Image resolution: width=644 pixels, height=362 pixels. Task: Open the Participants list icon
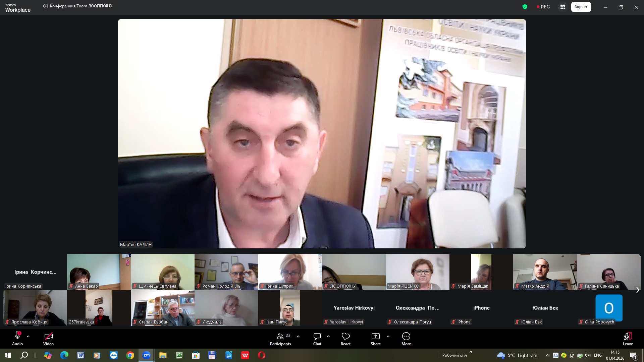280,337
